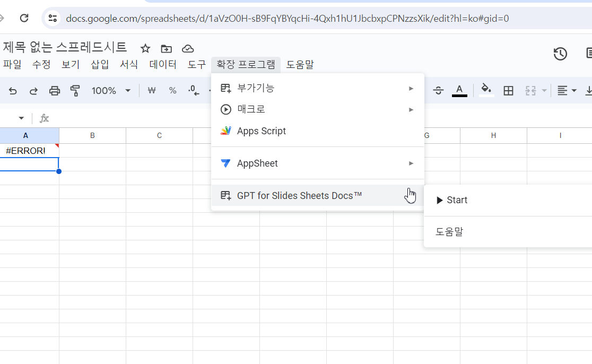The width and height of the screenshot is (592, 364).
Task: Decrease decimal places
Action: coord(194,91)
